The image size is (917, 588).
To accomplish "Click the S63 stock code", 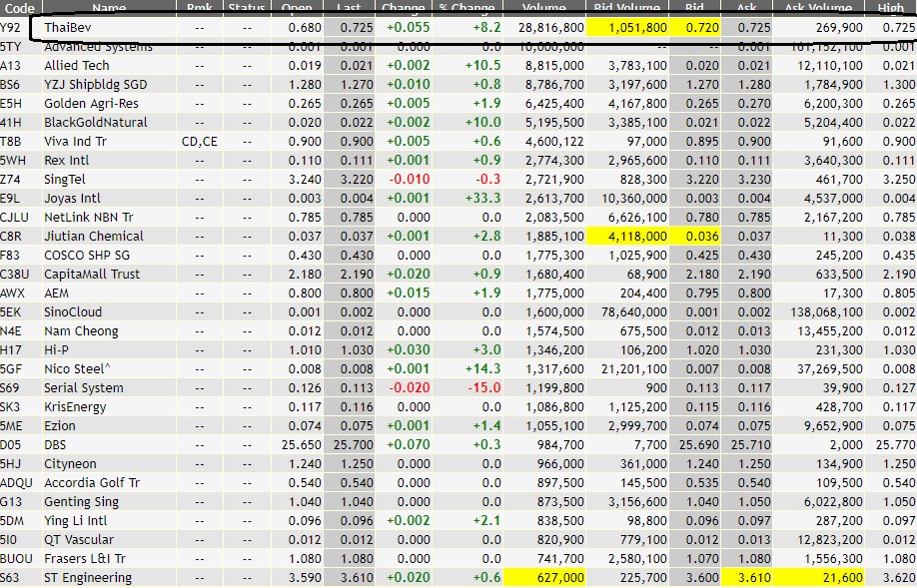I will pyautogui.click(x=10, y=578).
